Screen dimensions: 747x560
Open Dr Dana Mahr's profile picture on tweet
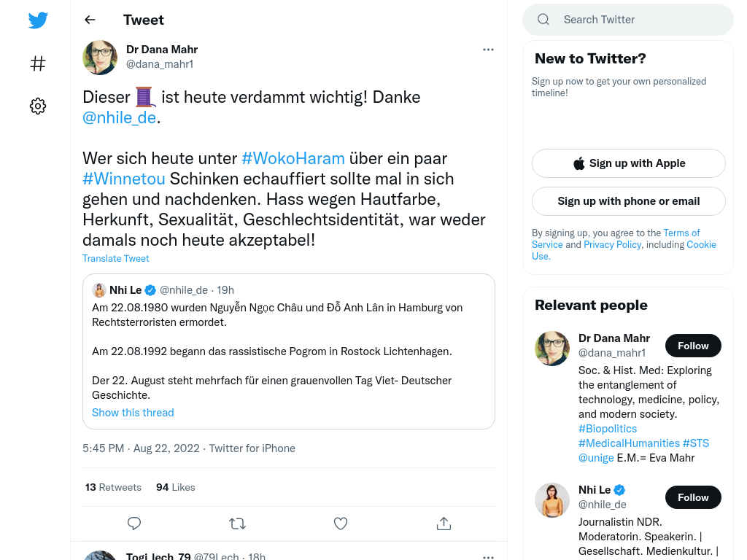point(100,57)
